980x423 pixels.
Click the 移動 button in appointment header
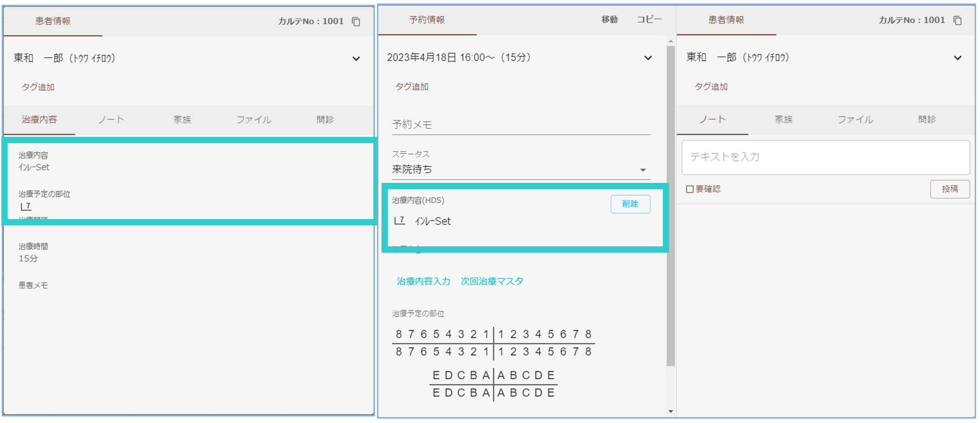(x=609, y=20)
